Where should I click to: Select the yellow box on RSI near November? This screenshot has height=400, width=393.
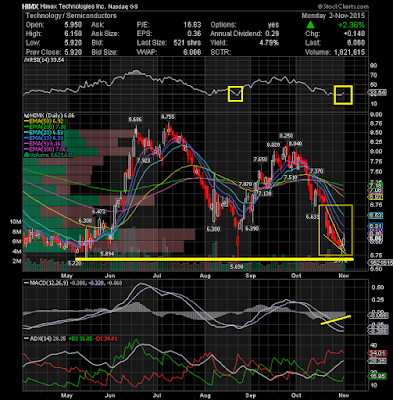343,95
